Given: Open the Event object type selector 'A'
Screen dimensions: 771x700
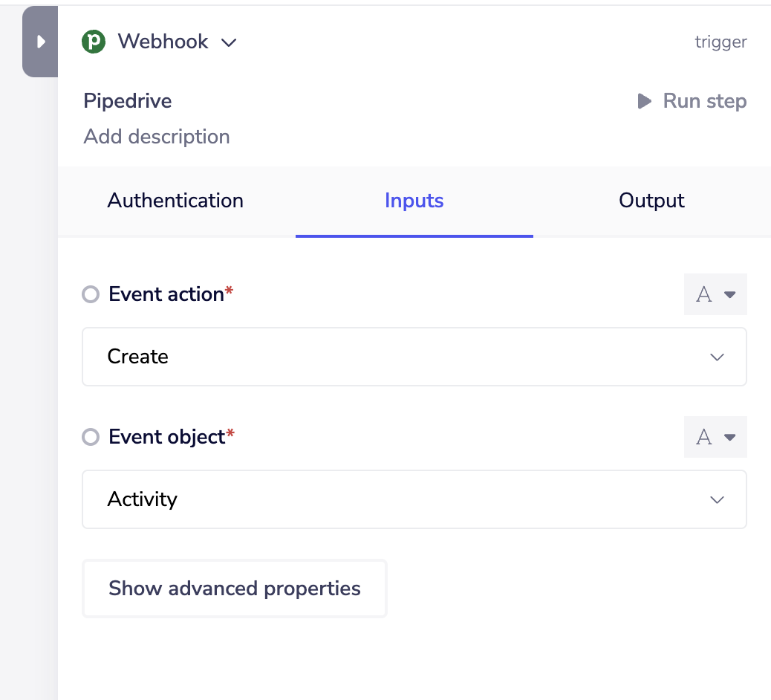Looking at the screenshot, I should coord(715,437).
